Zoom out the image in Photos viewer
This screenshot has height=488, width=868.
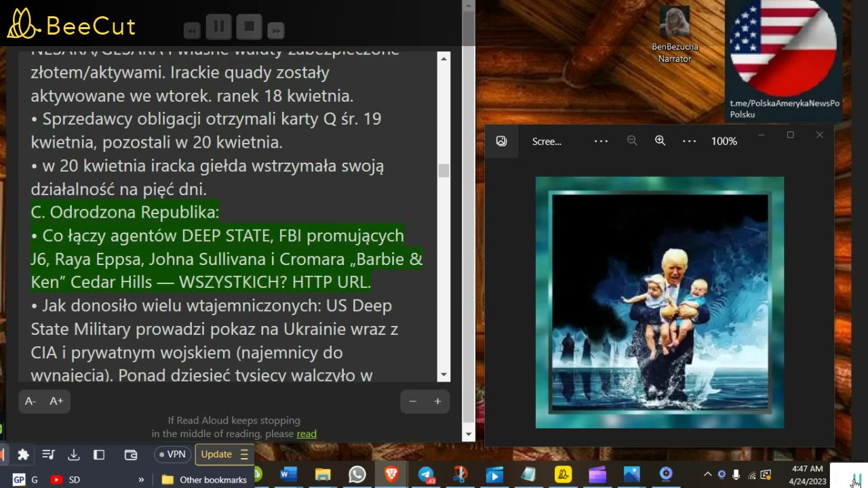tap(632, 141)
